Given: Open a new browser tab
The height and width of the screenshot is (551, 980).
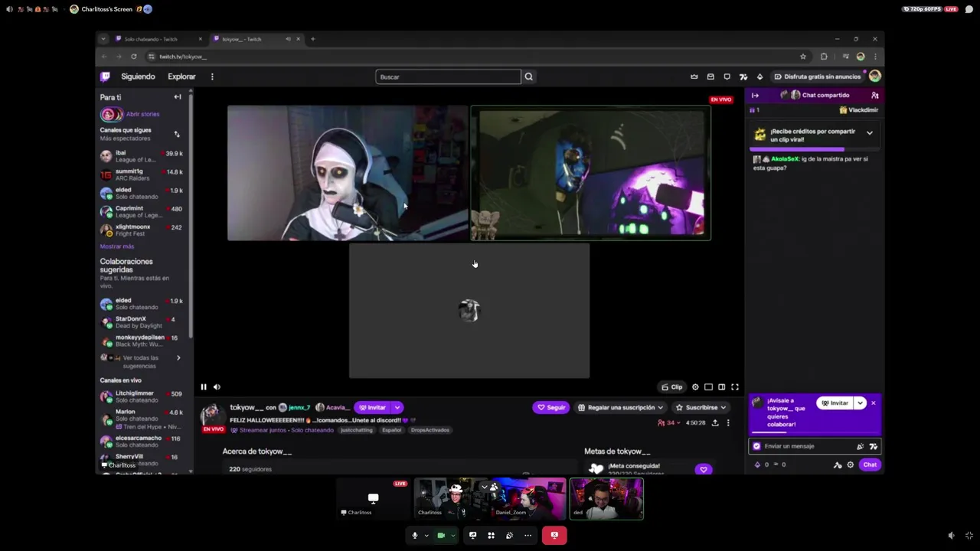Looking at the screenshot, I should click(312, 39).
